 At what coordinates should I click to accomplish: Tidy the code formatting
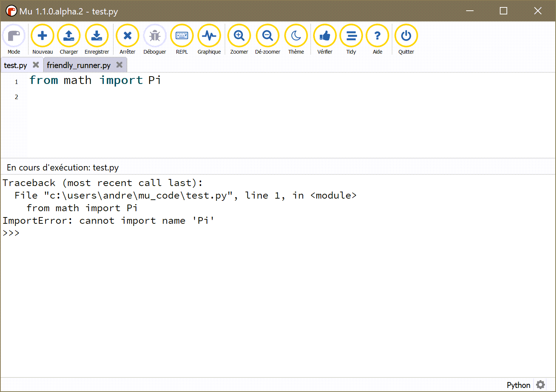351,40
